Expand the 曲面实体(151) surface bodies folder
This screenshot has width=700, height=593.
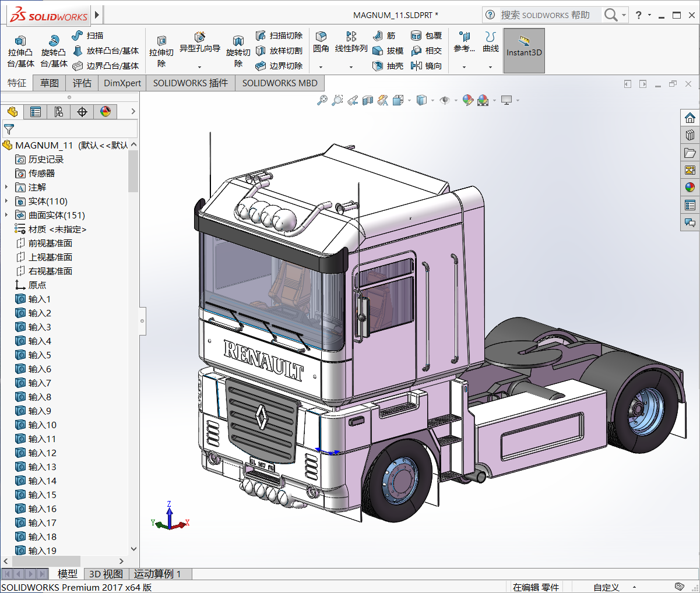[x=6, y=216]
